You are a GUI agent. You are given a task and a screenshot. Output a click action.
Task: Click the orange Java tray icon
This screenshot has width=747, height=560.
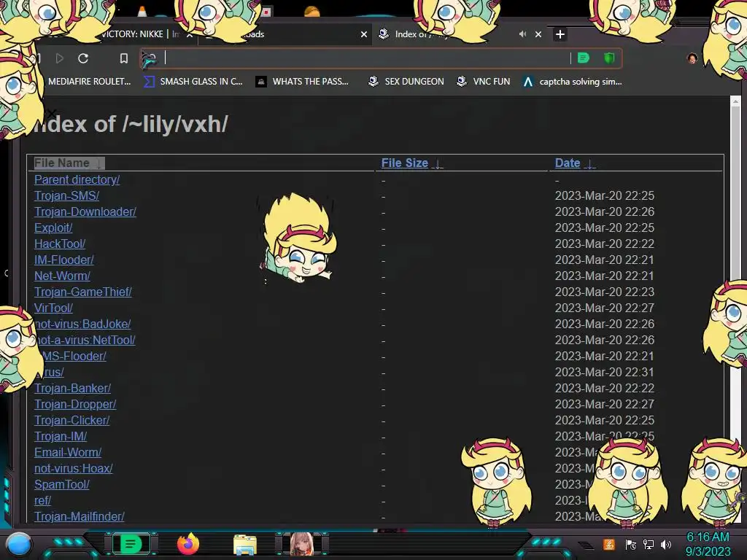click(609, 544)
